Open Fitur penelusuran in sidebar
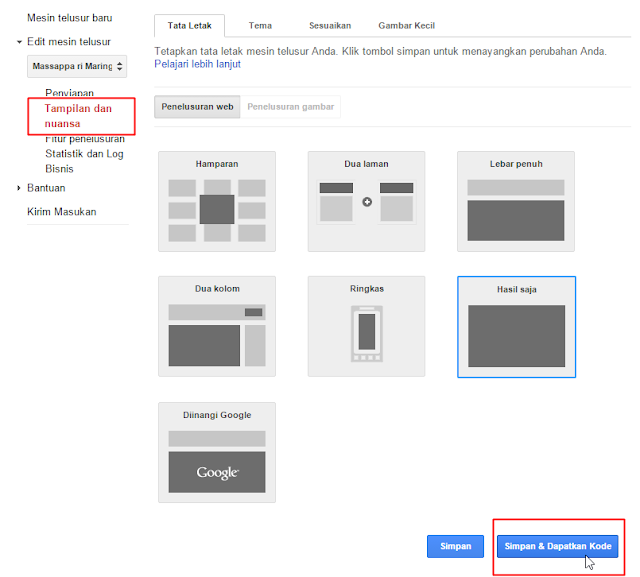The image size is (640, 577). pos(85,139)
